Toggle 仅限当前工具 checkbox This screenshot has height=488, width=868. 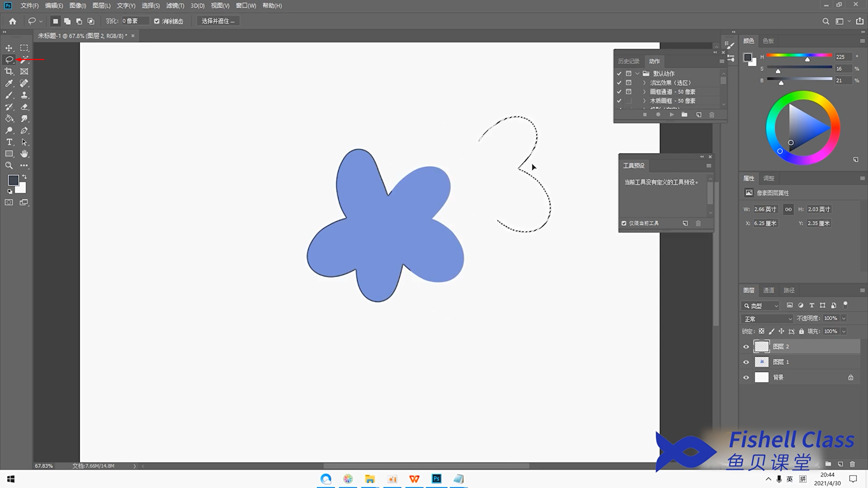tap(624, 223)
